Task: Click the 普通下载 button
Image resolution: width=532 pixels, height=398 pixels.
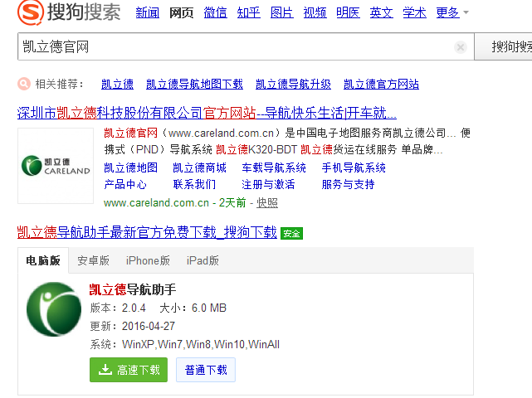Action: [206, 370]
